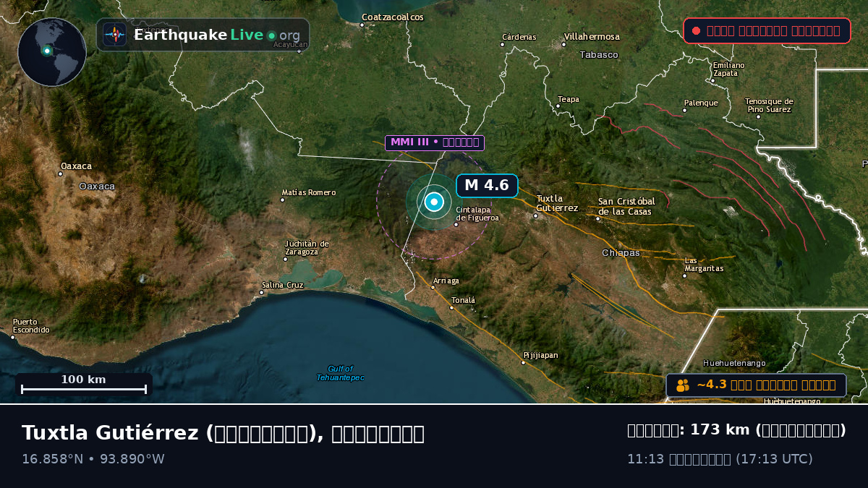This screenshot has height=488, width=868.
Task: Click the Juchitán de Zaragoza label
Action: coord(307,248)
